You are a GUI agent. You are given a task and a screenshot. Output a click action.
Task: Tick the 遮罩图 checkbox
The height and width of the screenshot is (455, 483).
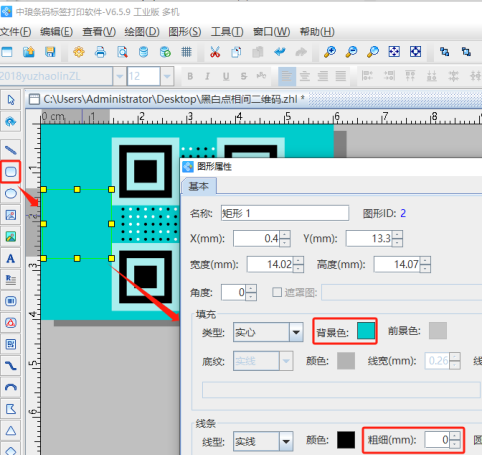pos(277,292)
